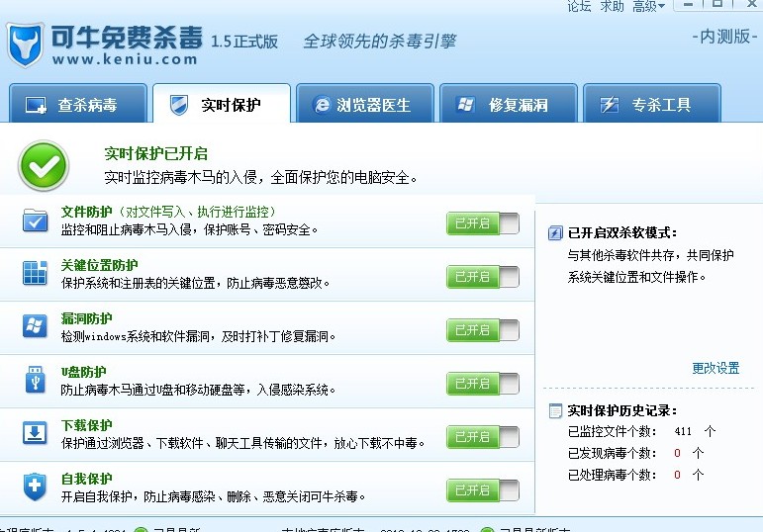This screenshot has height=532, width=763.
Task: Toggle the 文件防护 switch off
Action: 483,223
